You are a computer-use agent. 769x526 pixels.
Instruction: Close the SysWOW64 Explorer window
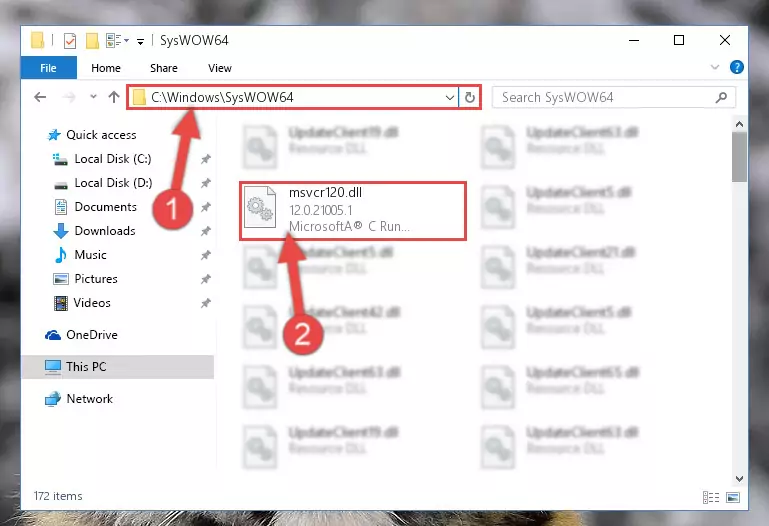tap(725, 40)
